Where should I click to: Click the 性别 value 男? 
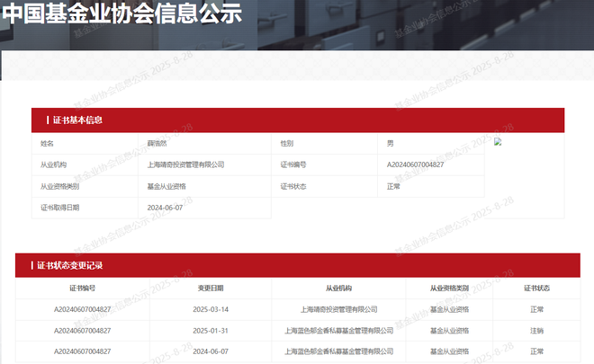coord(390,144)
